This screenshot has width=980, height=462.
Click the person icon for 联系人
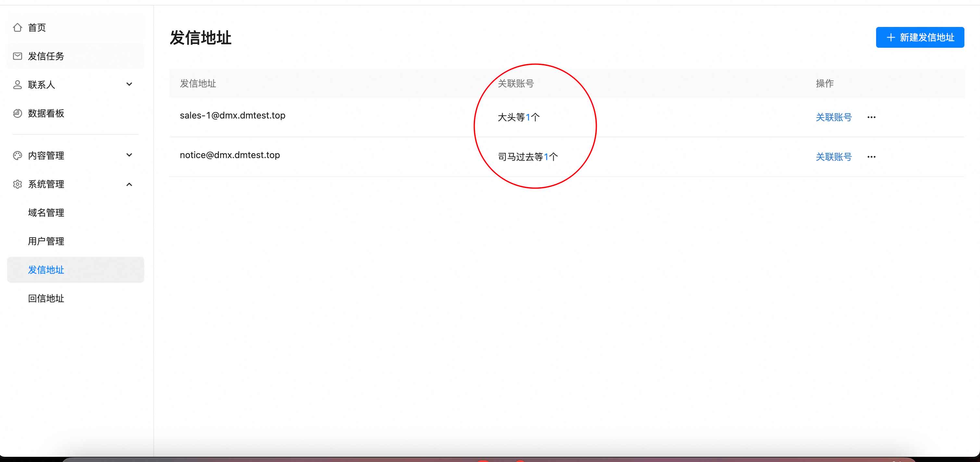point(18,84)
